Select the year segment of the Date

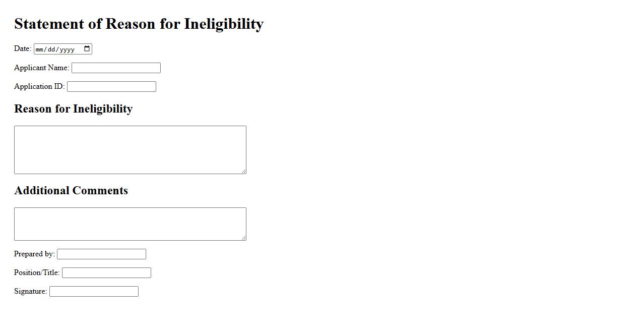(x=67, y=49)
